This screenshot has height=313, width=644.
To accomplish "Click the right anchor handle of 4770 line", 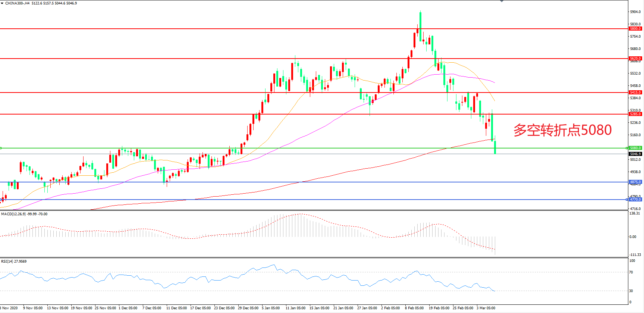I will (627, 200).
